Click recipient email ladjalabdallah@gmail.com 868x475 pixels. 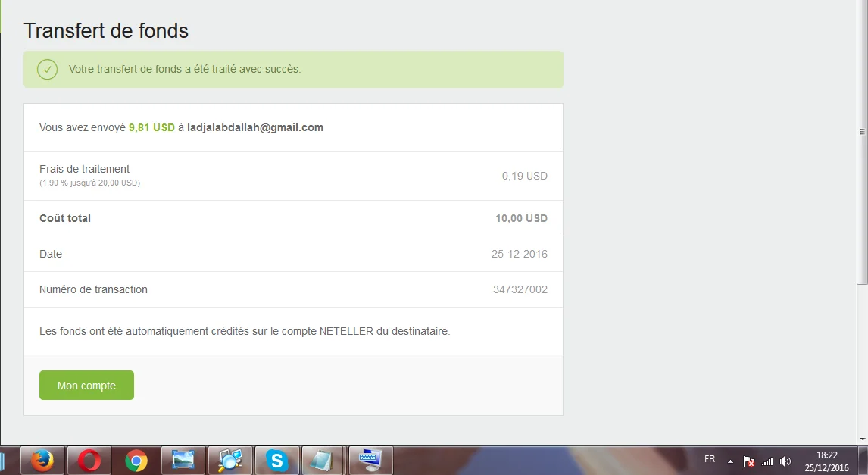pyautogui.click(x=255, y=127)
